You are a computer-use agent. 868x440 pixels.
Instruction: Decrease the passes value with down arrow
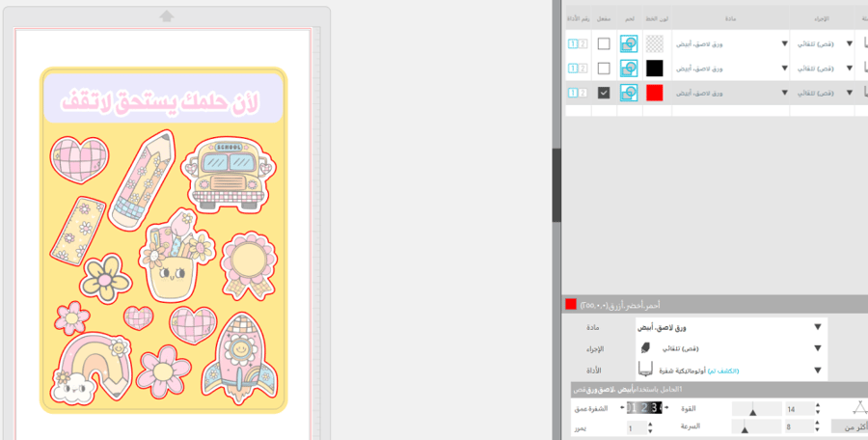[x=650, y=431]
